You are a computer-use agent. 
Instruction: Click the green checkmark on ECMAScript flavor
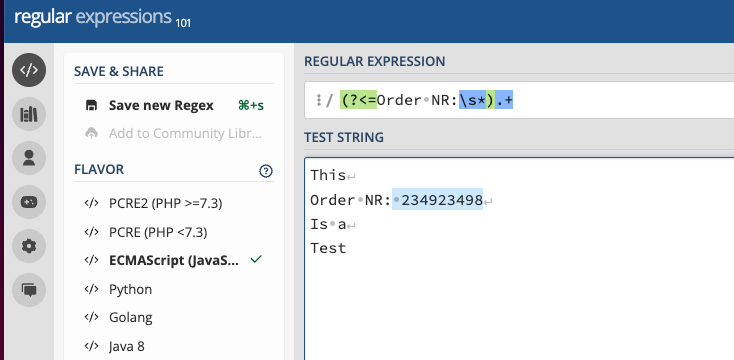point(256,259)
